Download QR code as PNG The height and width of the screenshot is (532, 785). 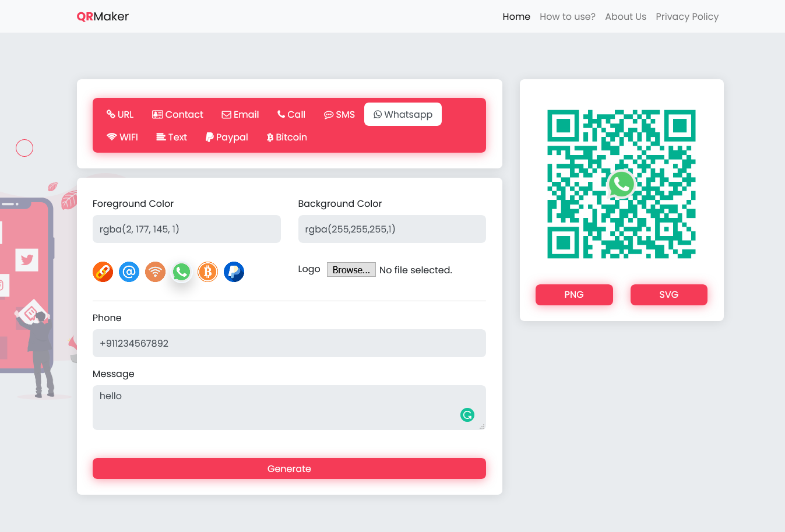coord(574,294)
